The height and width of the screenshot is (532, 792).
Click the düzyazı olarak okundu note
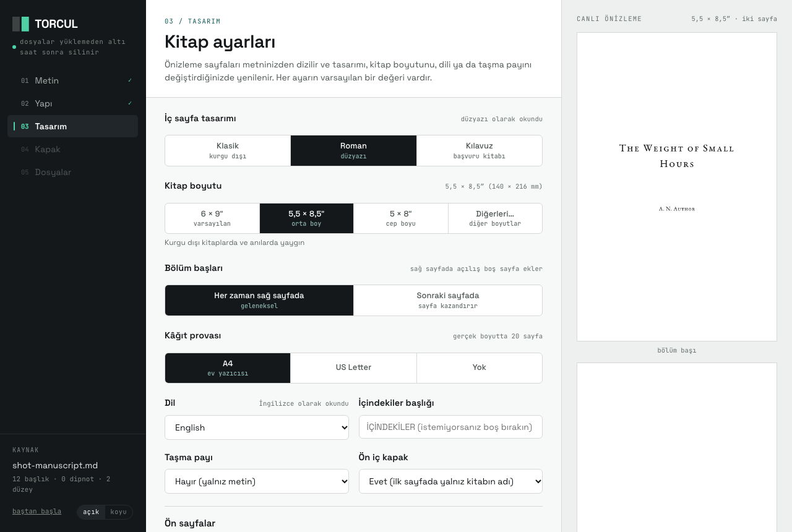click(x=502, y=119)
